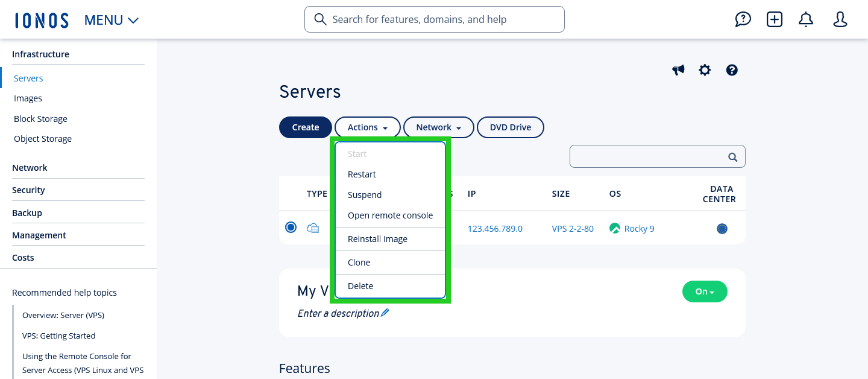Open the On status dropdown
The width and height of the screenshot is (868, 379).
point(705,291)
